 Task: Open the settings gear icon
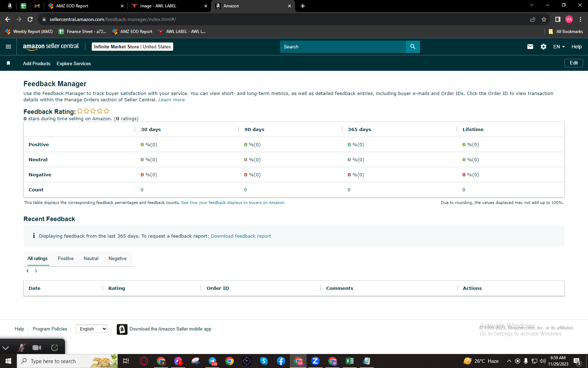tap(544, 47)
